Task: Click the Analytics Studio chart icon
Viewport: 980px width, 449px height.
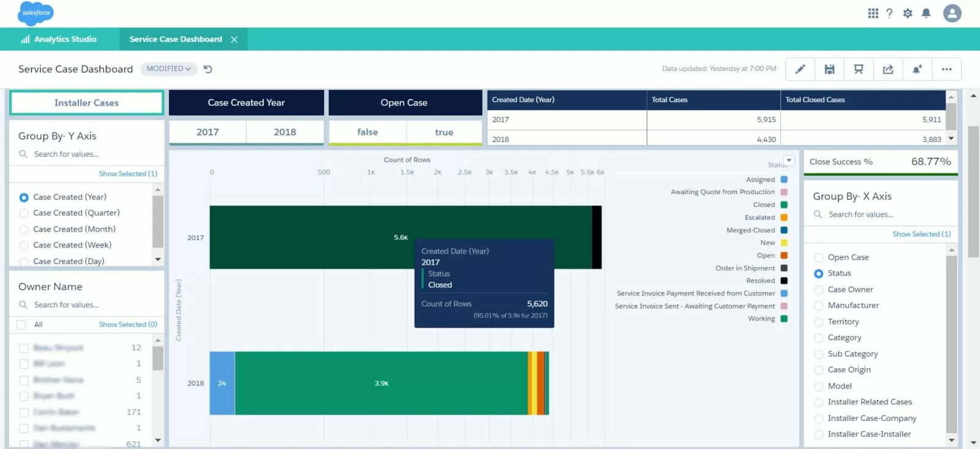Action: coord(25,39)
